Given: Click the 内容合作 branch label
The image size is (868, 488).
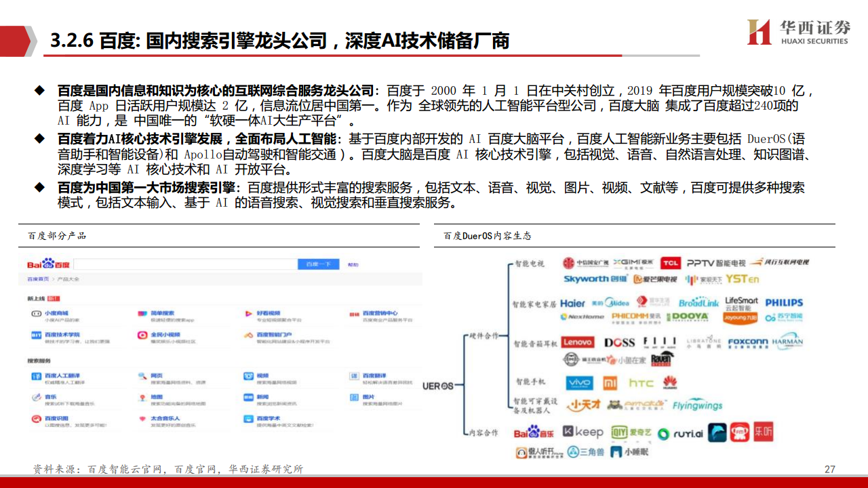Looking at the screenshot, I should 484,432.
